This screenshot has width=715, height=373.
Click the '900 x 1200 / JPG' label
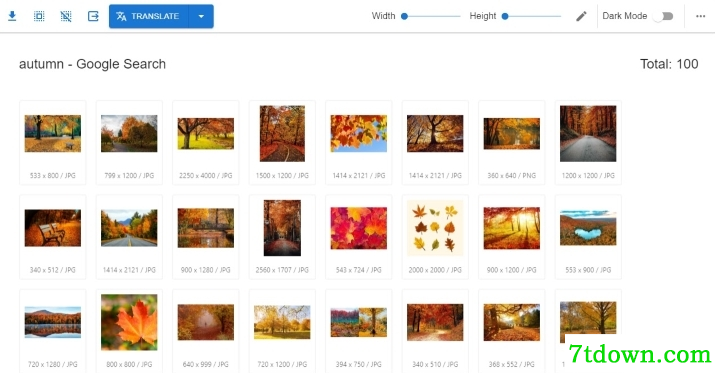tap(512, 270)
